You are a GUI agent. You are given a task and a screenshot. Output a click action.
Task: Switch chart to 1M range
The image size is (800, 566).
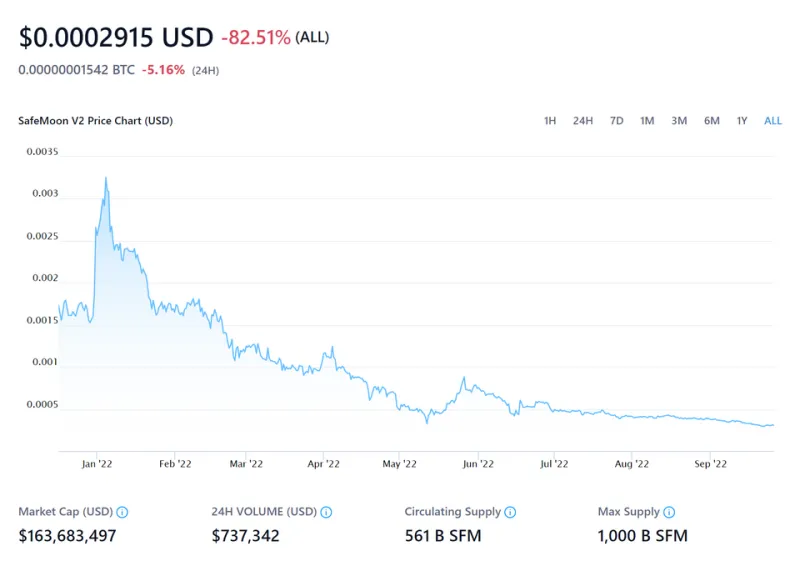(647, 121)
